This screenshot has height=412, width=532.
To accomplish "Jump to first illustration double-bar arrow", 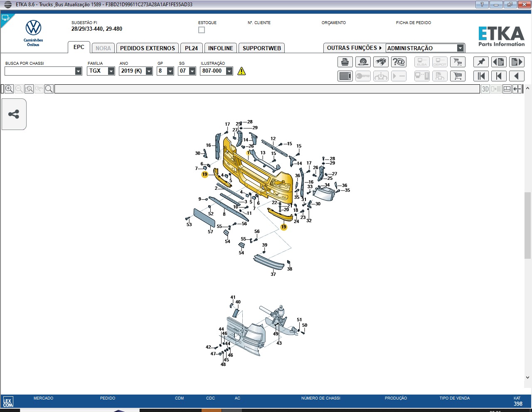I will 481,76.
